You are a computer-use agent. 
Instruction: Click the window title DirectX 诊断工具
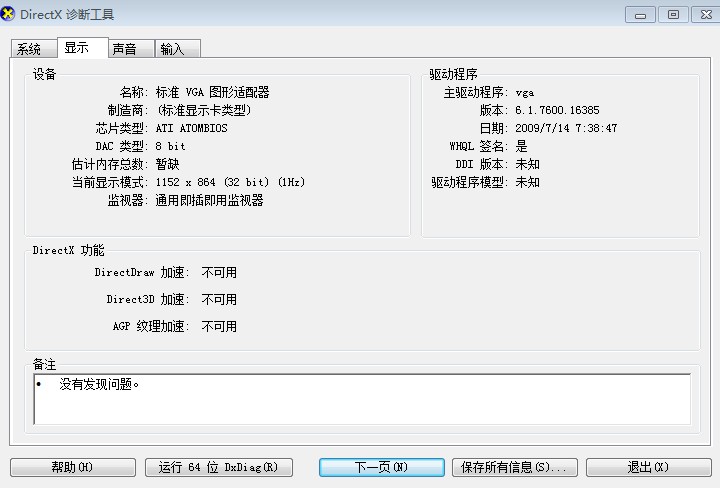[67, 15]
